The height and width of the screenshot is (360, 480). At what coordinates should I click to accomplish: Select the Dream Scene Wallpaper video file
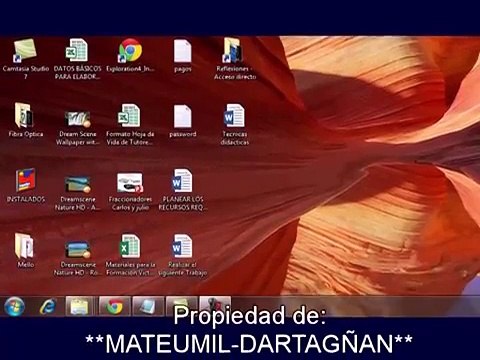(78, 127)
